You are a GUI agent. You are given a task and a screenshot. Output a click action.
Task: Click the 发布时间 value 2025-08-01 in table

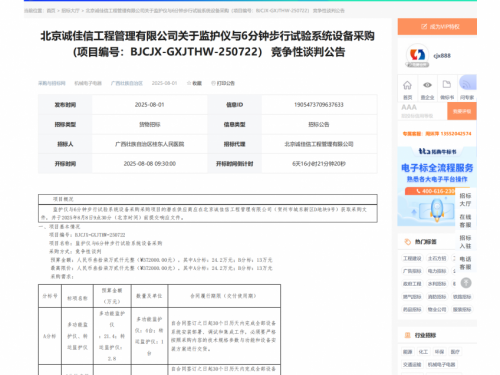(150, 105)
